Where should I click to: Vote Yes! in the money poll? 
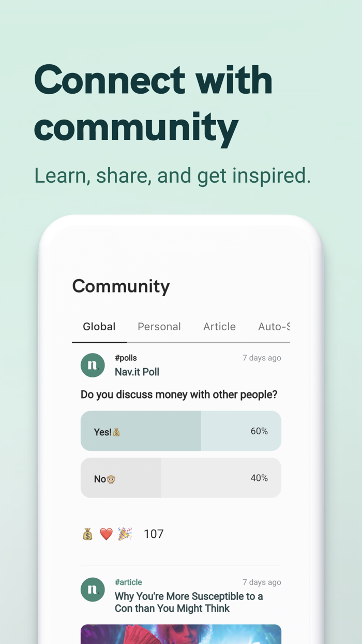(180, 431)
